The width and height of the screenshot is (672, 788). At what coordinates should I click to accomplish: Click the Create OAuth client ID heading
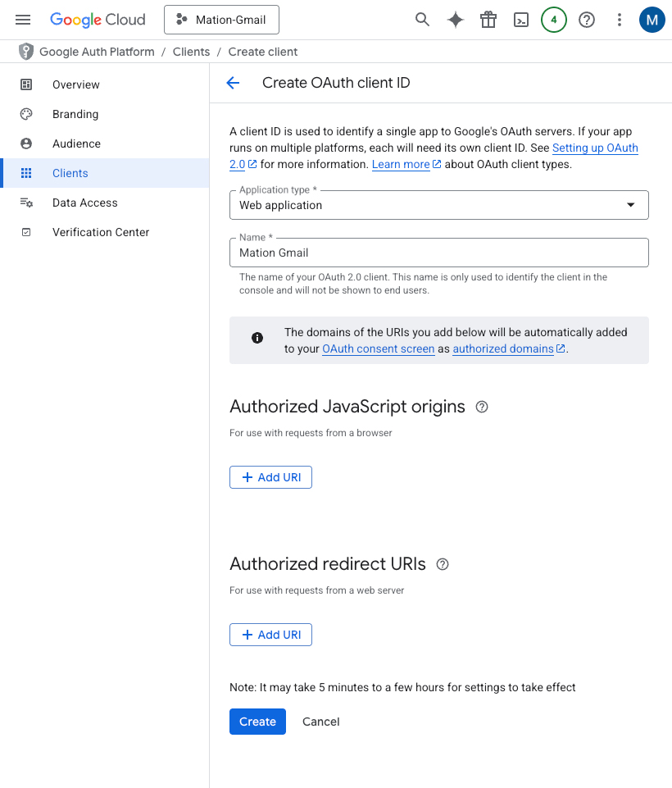pos(336,83)
